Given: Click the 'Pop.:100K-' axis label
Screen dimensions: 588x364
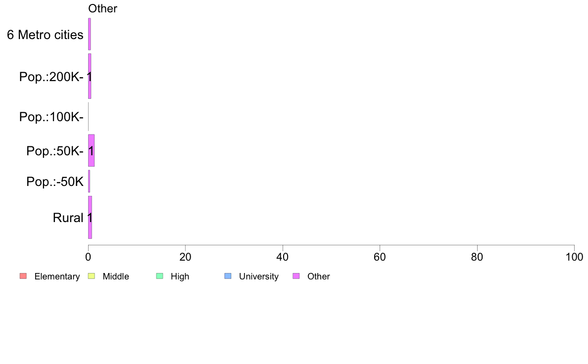Looking at the screenshot, I should [x=51, y=117].
